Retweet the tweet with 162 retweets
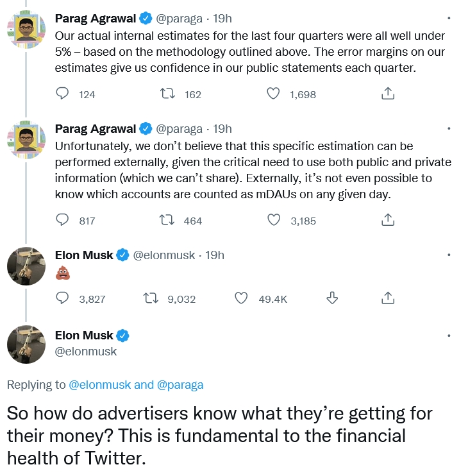The width and height of the screenshot is (452, 476). pos(167,94)
